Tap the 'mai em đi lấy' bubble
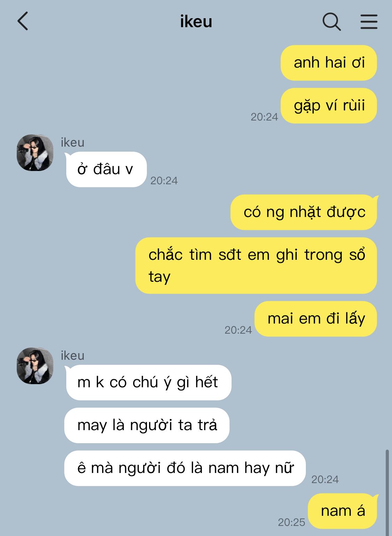 point(316,319)
